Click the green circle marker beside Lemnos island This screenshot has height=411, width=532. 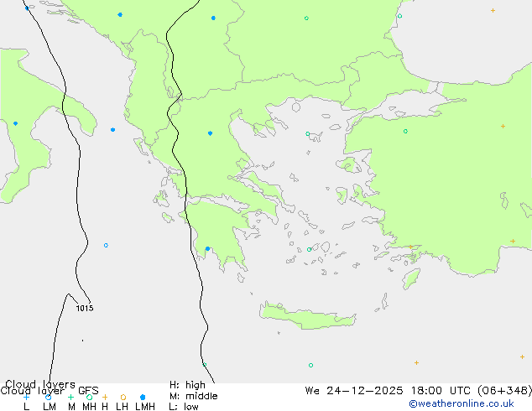pos(307,134)
